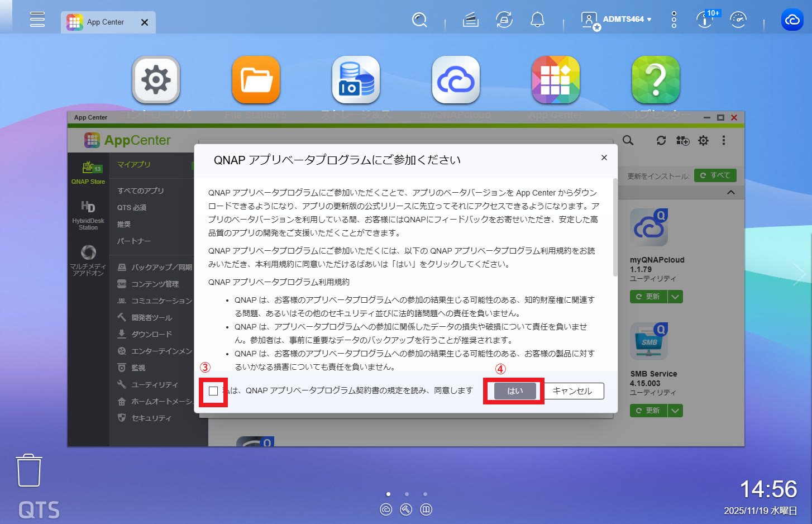Open the Control Panel gear desktop icon
This screenshot has width=812, height=524.
pyautogui.click(x=156, y=80)
